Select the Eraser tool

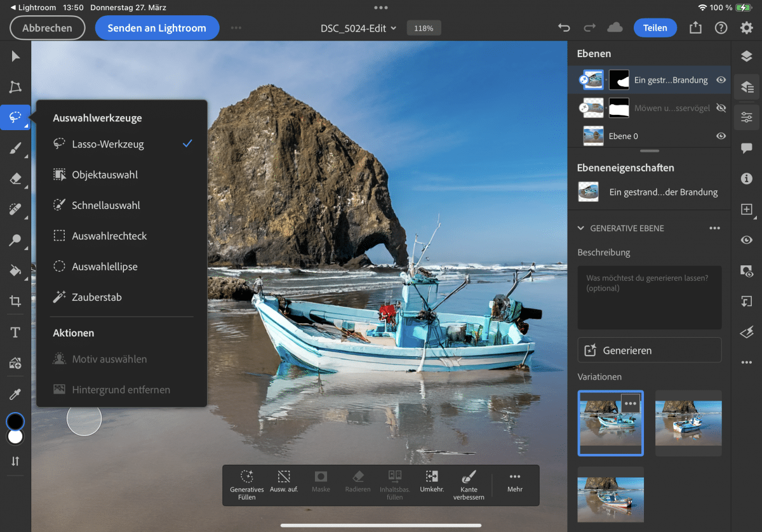(x=15, y=179)
